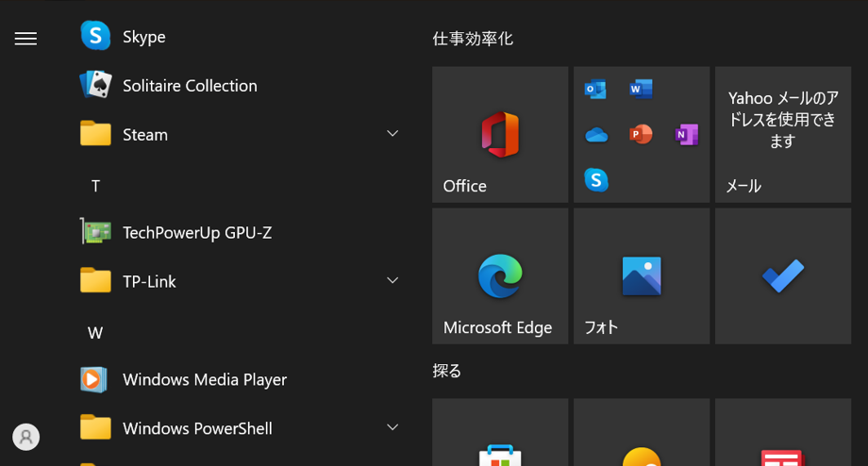Click the TechPowerUp GPU-Z label
Screen dimensions: 868x466
(197, 233)
